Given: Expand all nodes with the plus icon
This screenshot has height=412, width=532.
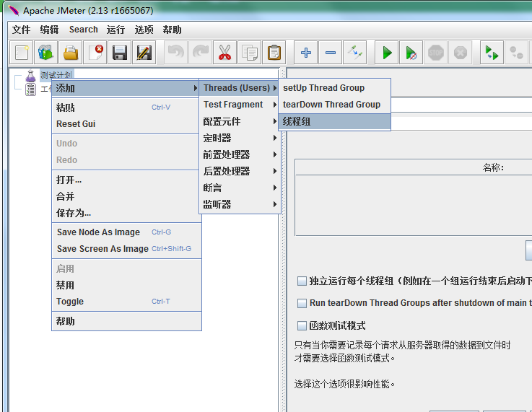Looking at the screenshot, I should tap(305, 53).
